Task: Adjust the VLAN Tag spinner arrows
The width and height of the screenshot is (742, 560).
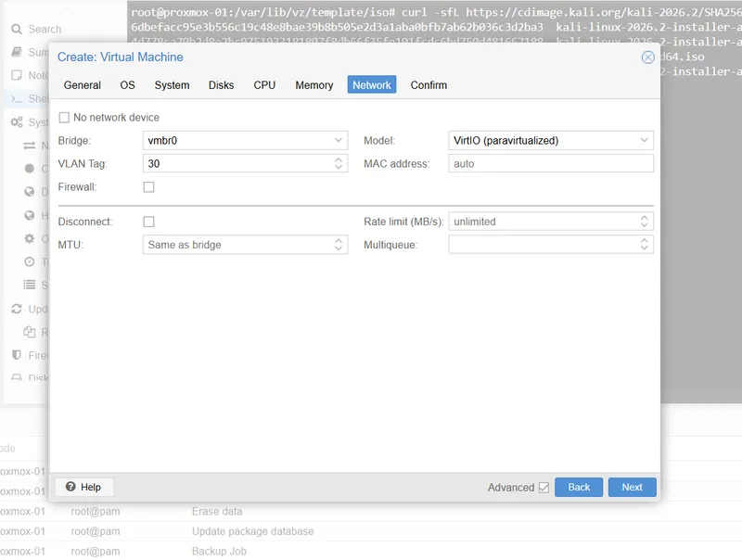Action: pos(338,164)
